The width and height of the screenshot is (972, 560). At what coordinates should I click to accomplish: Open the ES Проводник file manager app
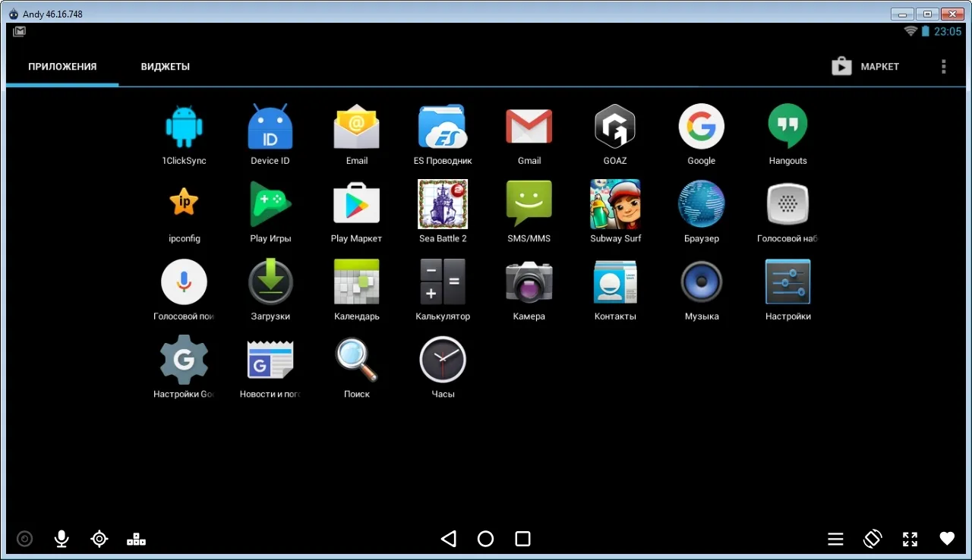pos(443,127)
